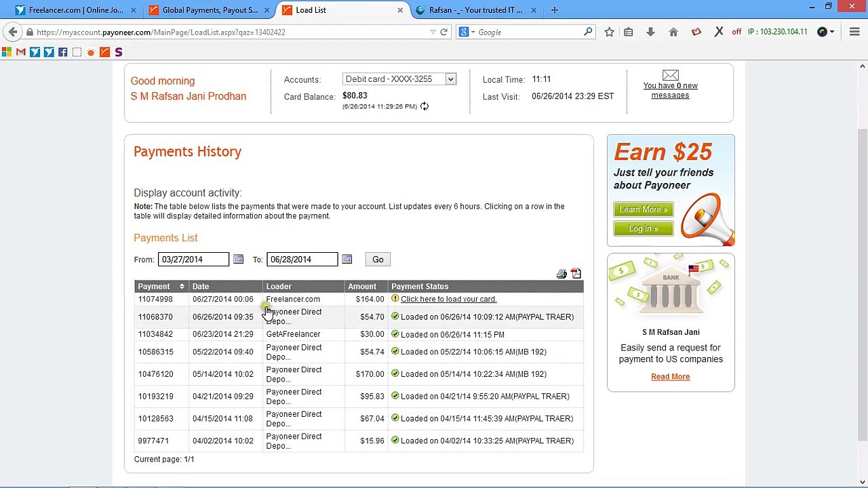Open the URL history dropdown arrow
Viewport: 868px width, 488px height.
click(433, 32)
